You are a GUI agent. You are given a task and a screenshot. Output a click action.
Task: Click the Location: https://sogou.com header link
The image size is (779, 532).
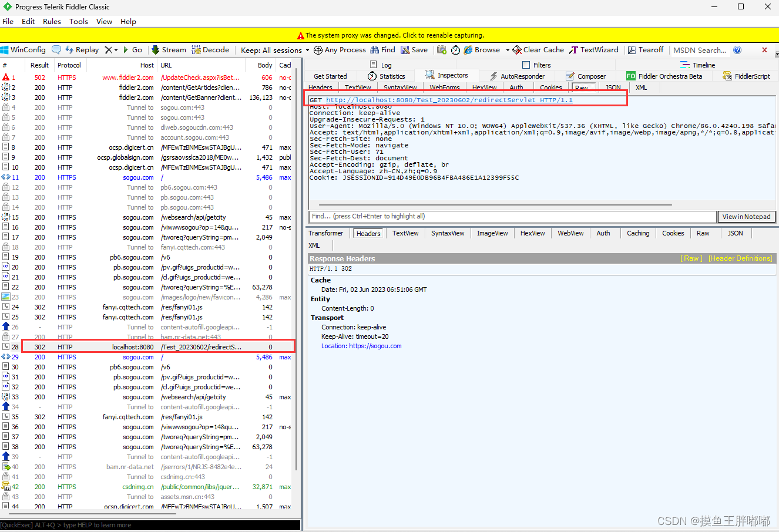click(361, 346)
